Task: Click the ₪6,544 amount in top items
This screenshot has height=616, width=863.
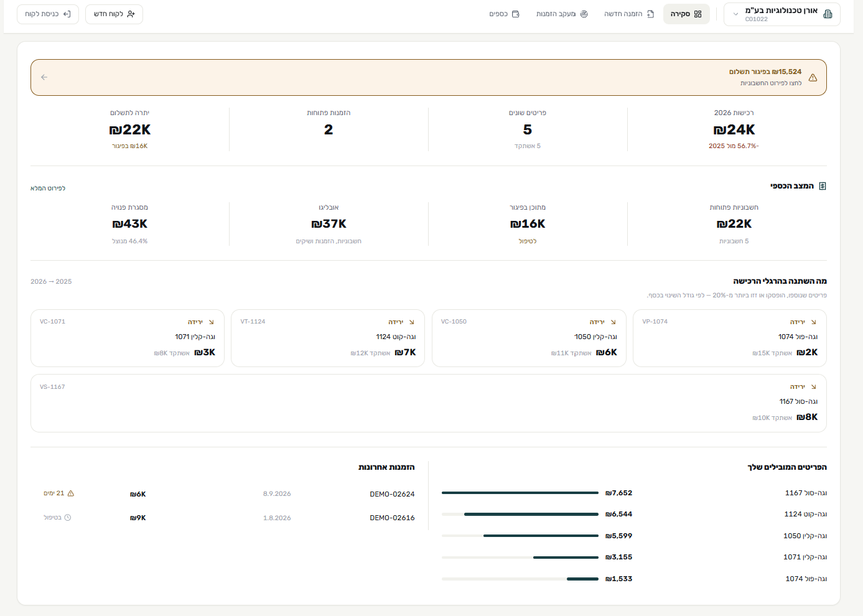Action: [618, 514]
